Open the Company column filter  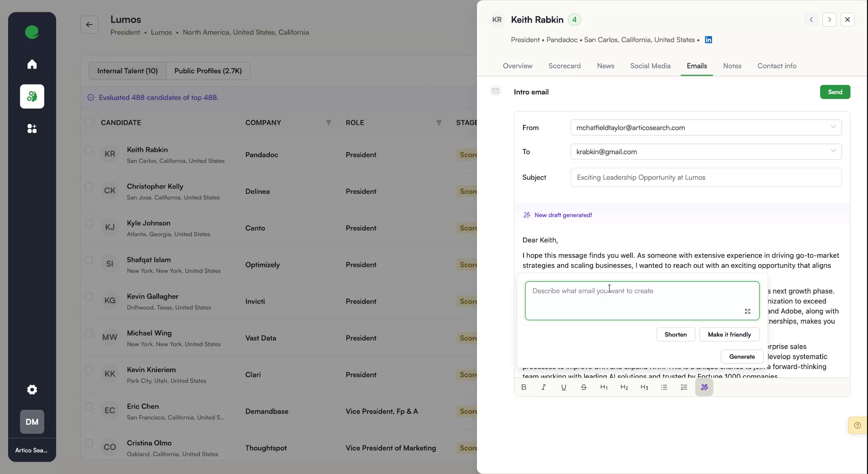point(329,123)
